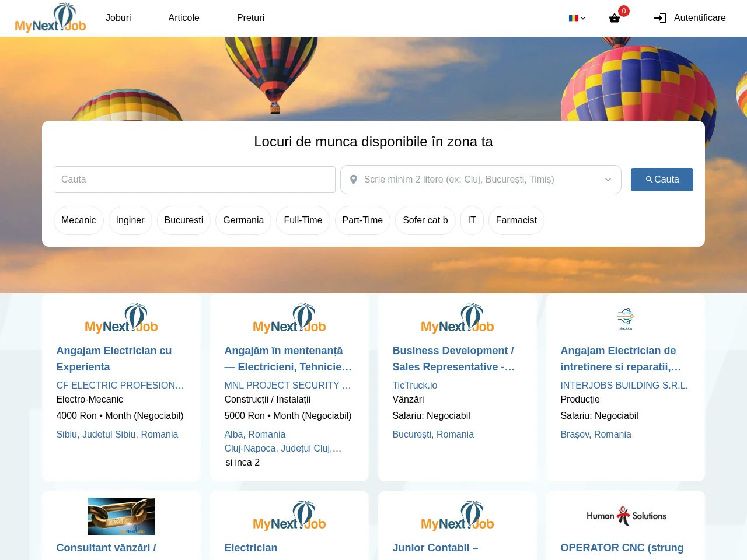Click the MyNextJob logo in header
747x560 pixels.
[x=50, y=18]
